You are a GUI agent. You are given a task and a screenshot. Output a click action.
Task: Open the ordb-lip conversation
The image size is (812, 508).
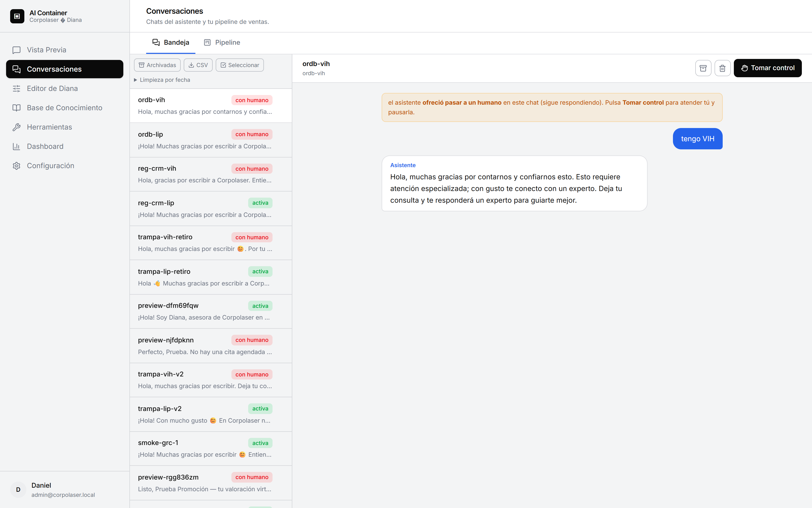[211, 140]
